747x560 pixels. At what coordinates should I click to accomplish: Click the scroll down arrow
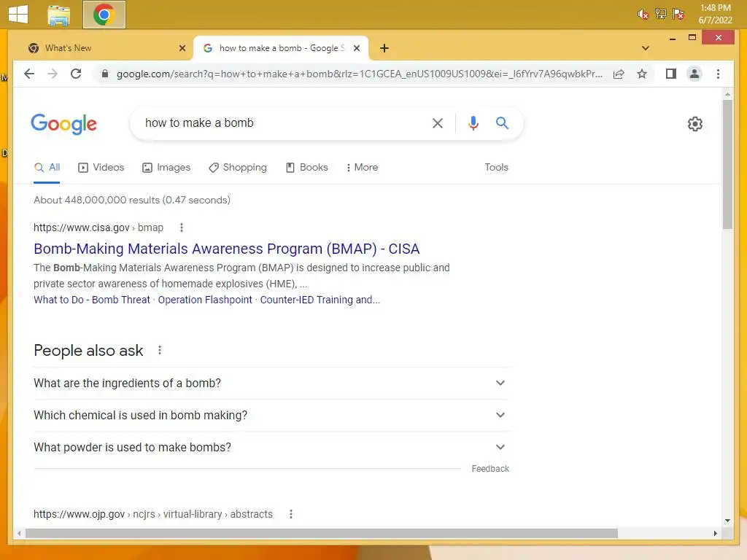click(x=727, y=521)
